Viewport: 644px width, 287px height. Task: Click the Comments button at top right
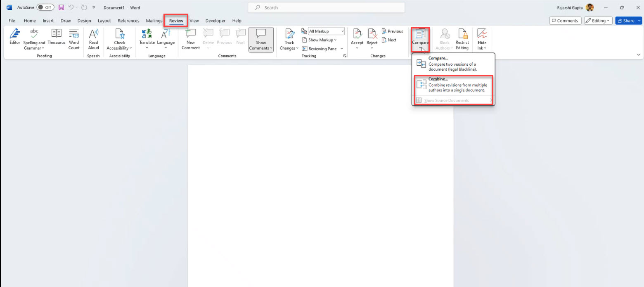point(564,21)
